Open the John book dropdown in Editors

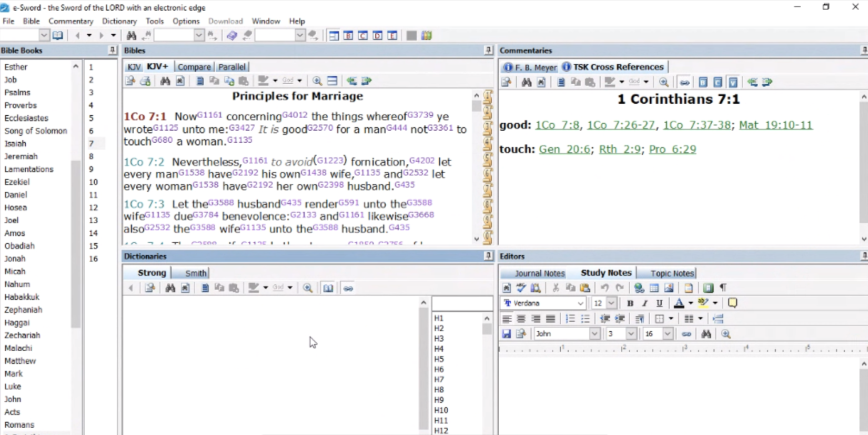pyautogui.click(x=594, y=334)
